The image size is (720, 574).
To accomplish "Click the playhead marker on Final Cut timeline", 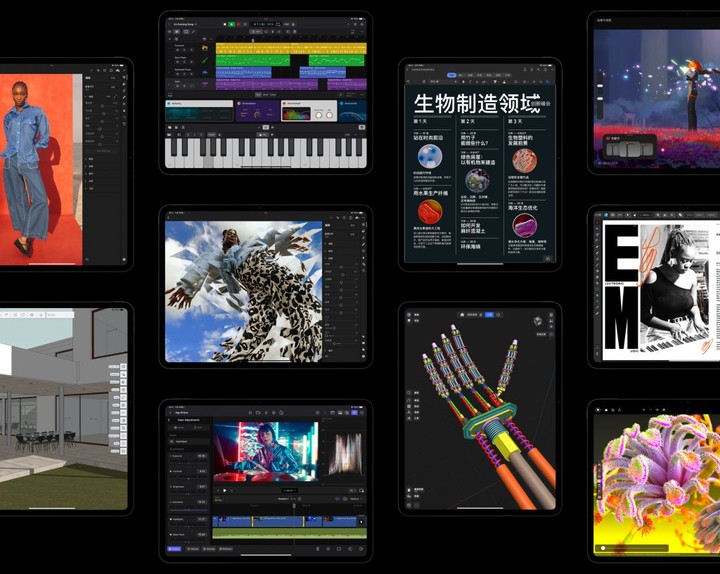I will [x=294, y=505].
